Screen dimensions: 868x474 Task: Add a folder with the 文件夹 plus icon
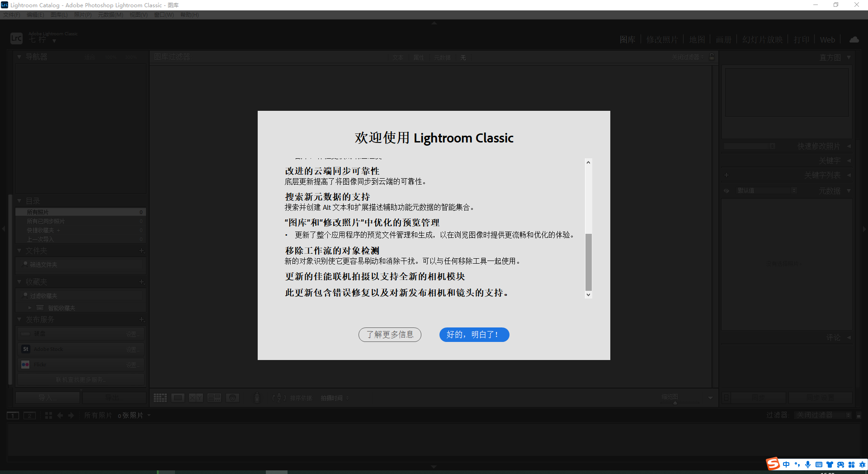(x=142, y=251)
